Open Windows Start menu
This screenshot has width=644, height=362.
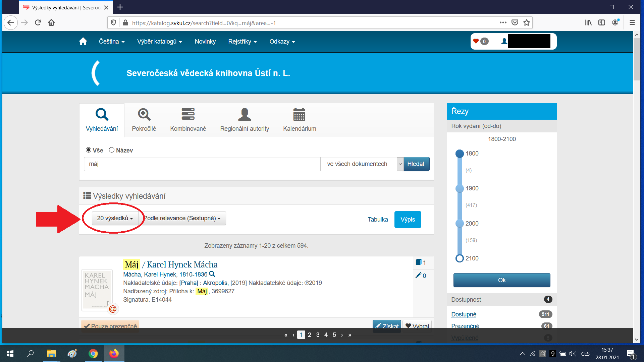click(10, 354)
